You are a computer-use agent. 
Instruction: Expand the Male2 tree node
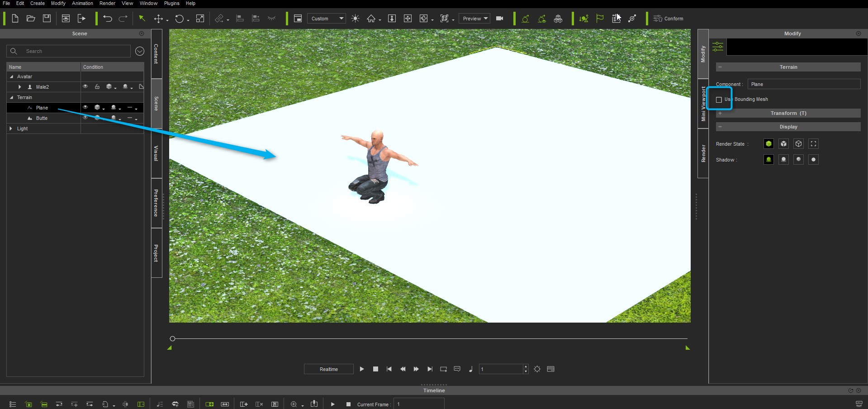(19, 87)
